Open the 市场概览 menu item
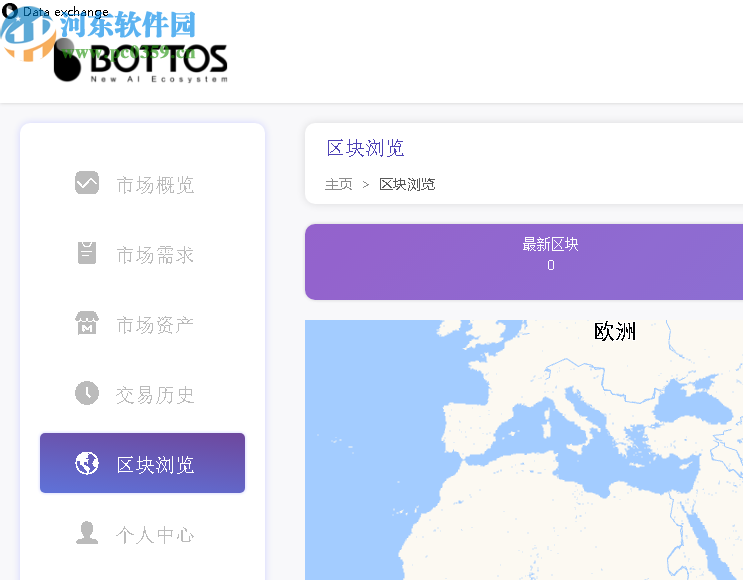743x580 pixels. point(142,184)
